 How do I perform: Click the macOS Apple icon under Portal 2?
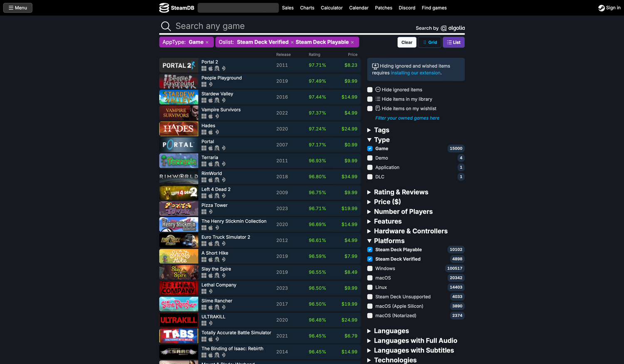coord(210,69)
